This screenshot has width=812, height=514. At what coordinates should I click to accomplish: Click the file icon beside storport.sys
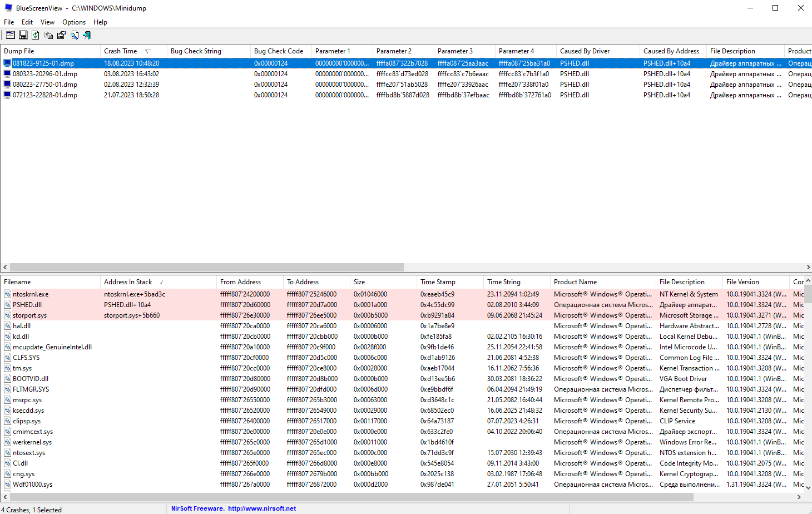[x=8, y=315]
